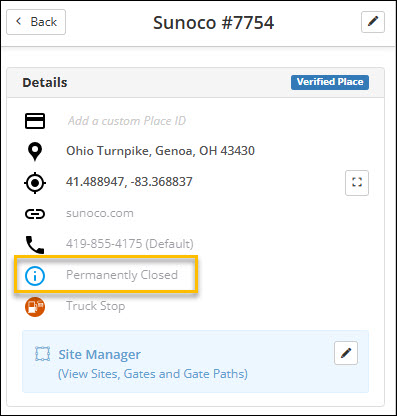Click the pencil icon in Site Manager
The width and height of the screenshot is (397, 416).
point(346,353)
